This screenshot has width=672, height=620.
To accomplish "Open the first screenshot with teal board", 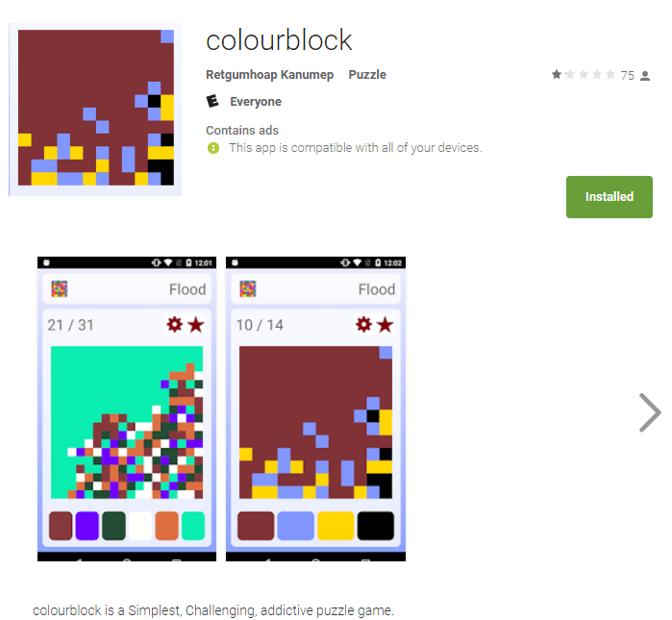I will 127,409.
